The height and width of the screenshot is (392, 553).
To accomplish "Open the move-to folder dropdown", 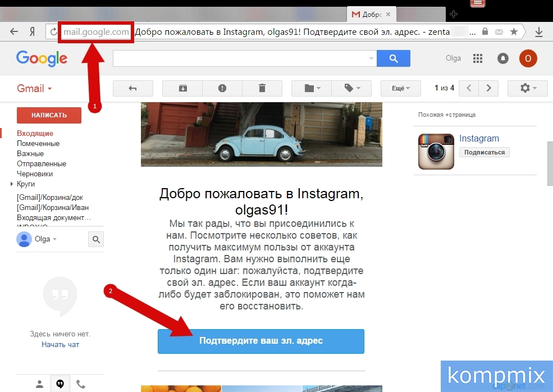I will pyautogui.click(x=312, y=88).
